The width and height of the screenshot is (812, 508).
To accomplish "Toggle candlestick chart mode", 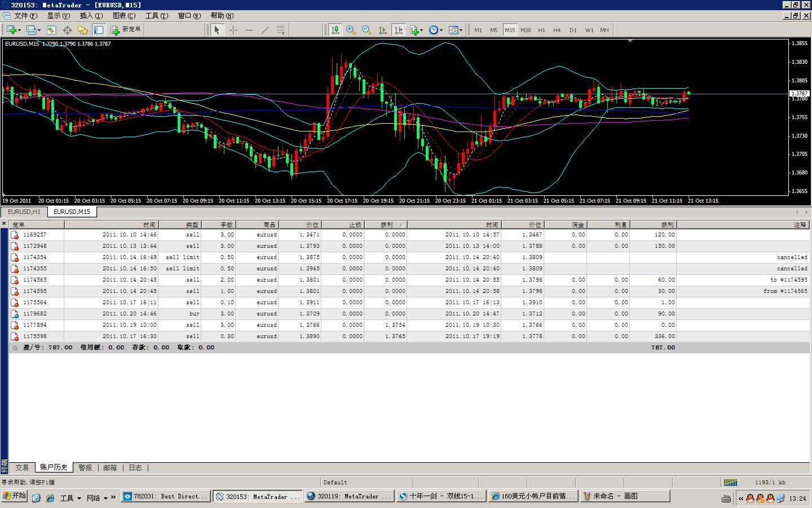I will (x=336, y=30).
